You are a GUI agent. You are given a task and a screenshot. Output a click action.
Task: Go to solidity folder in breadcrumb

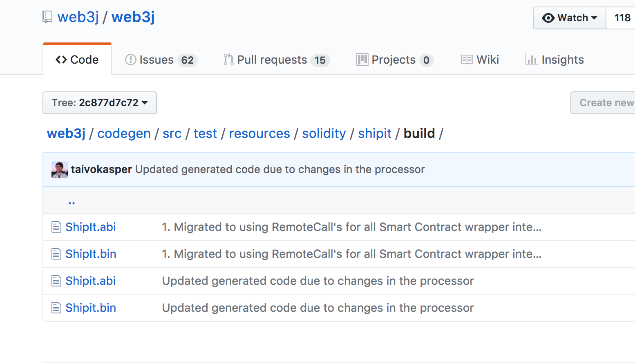324,133
